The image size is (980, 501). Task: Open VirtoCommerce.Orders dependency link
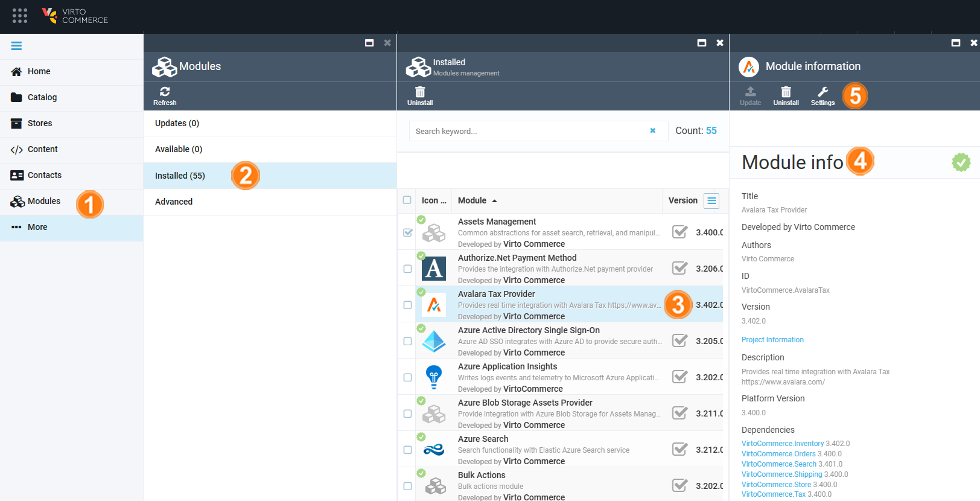coord(778,454)
